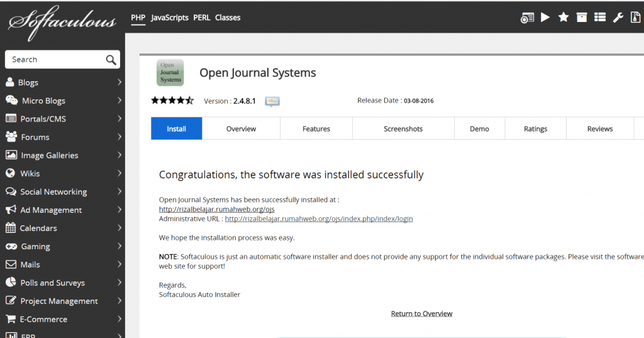This screenshot has width=644, height=338.
Task: Expand the Mails category chevron
Action: click(119, 264)
